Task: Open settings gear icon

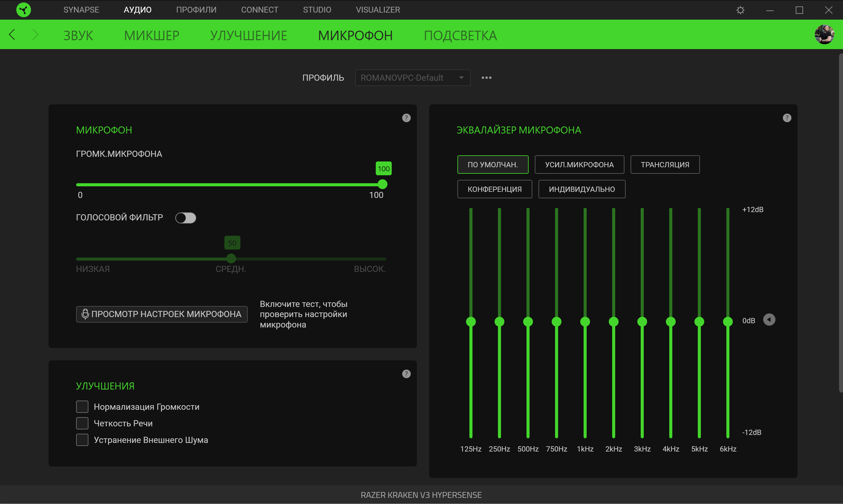Action: pyautogui.click(x=740, y=10)
